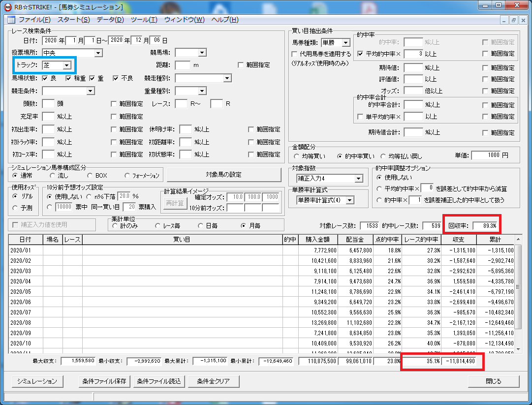Uncheck the 不良 track condition checkbox
The height and width of the screenshot is (405, 532).
click(x=116, y=78)
